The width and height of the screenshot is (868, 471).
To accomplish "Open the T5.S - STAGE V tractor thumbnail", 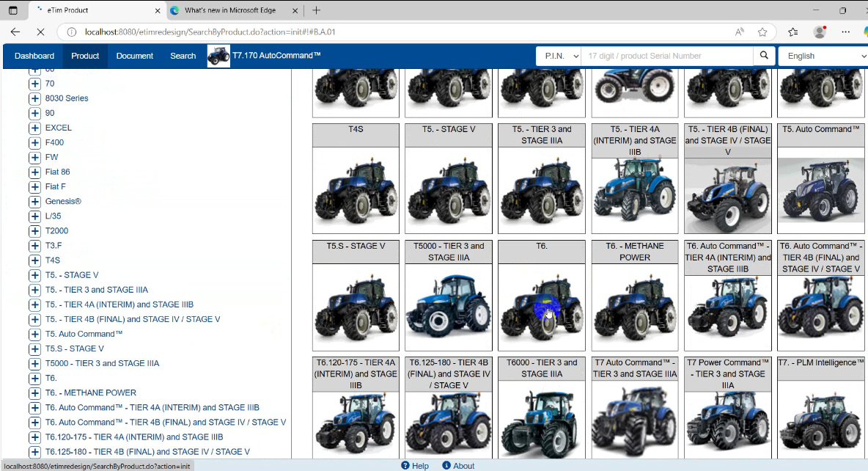I will 356,307.
